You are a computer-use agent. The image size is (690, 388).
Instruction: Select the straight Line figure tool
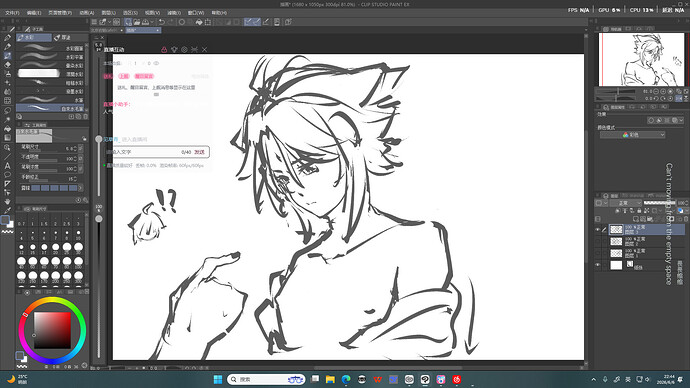[7, 156]
